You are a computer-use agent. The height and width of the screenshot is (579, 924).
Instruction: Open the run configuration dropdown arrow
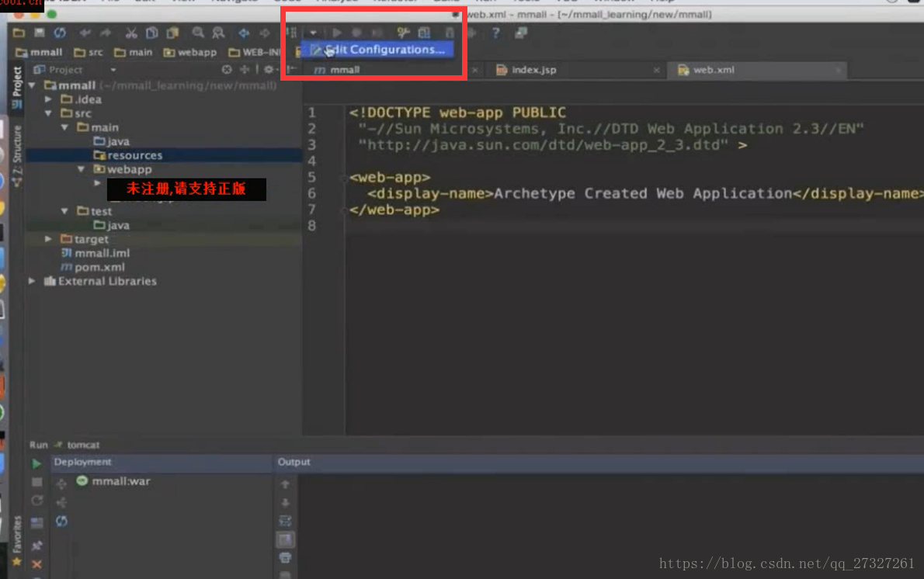pos(313,33)
